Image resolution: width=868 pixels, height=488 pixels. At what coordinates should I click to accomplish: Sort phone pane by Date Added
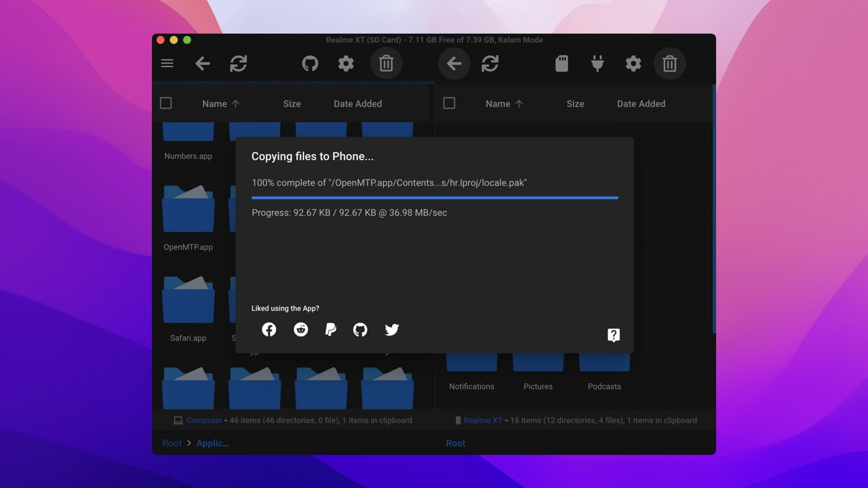pyautogui.click(x=641, y=104)
